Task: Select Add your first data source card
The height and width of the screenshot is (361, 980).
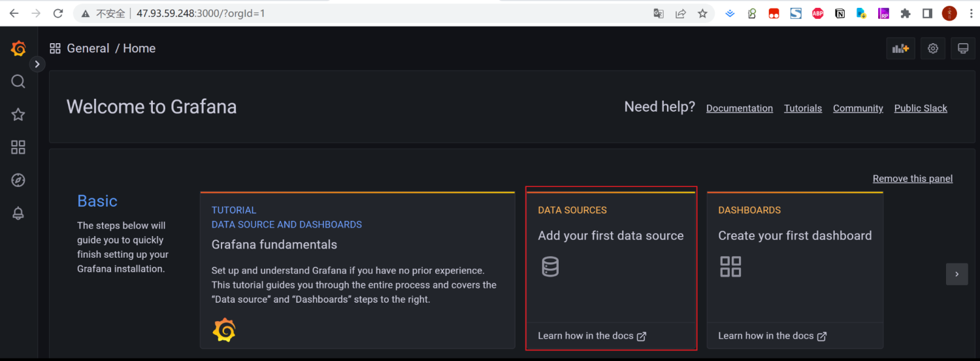Action: pos(612,268)
